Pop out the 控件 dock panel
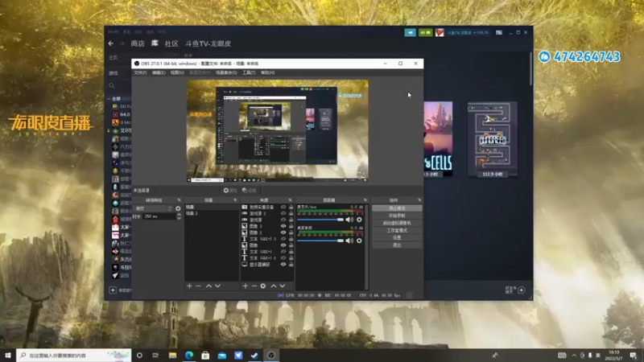Image resolution: width=644 pixels, height=362 pixels. coord(419,200)
